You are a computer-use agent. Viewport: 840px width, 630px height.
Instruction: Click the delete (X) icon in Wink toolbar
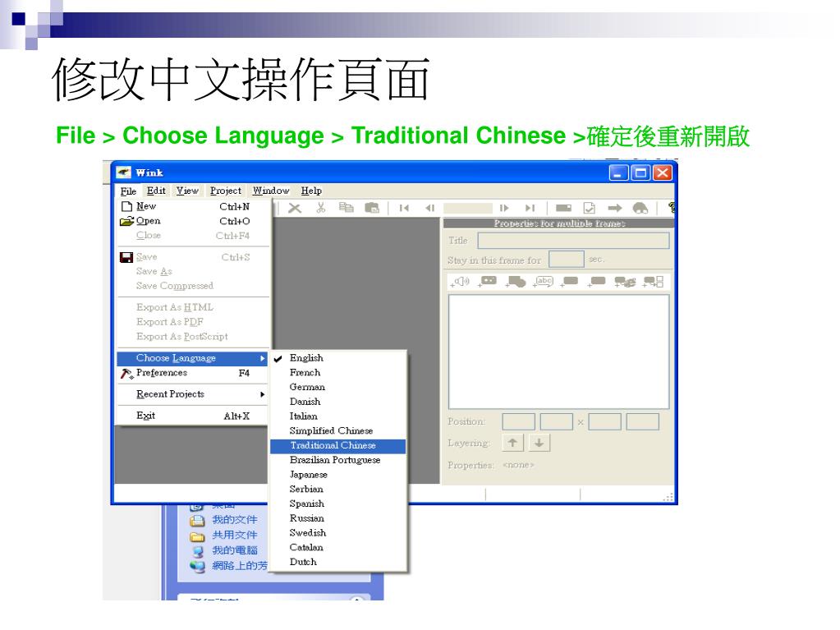[x=295, y=208]
